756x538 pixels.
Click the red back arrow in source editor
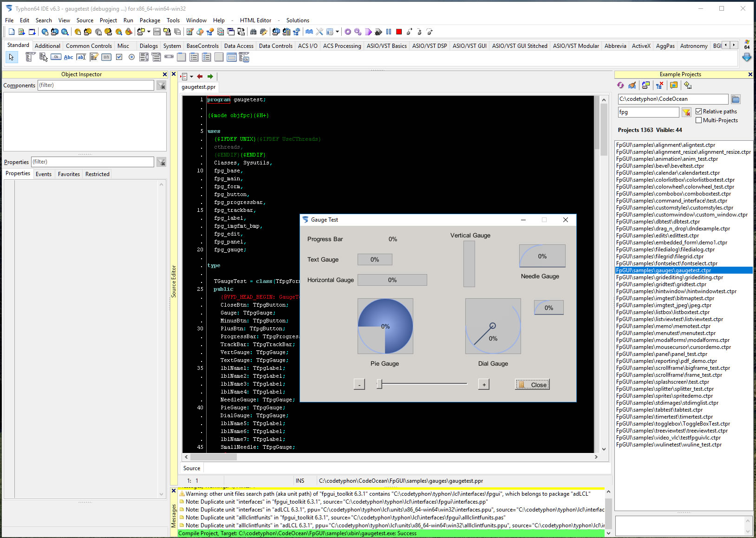coord(200,76)
